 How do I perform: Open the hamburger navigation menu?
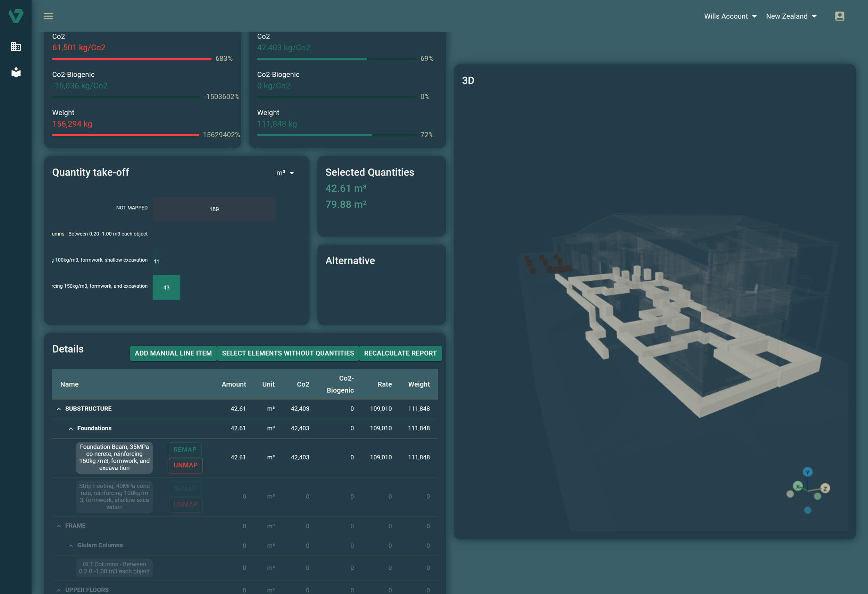pos(48,16)
